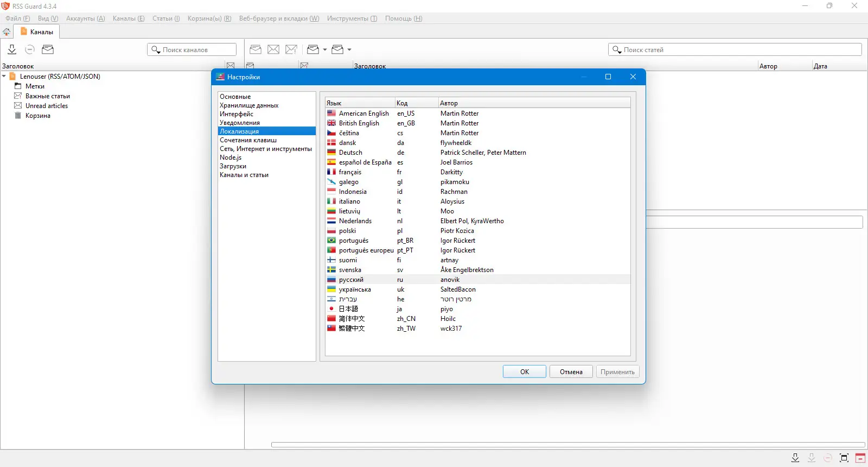Open the Интерфейс settings section
This screenshot has width=868, height=467.
[x=266, y=114]
